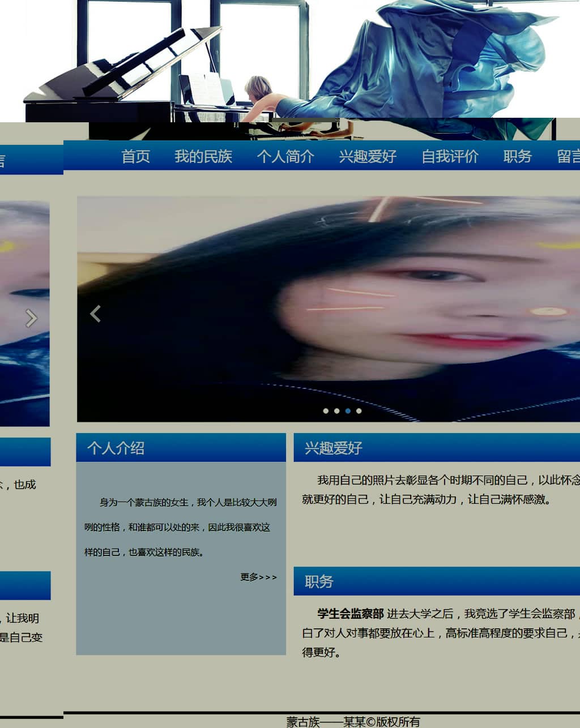Navigate to 自我评价 menu item
Screen dimensions: 580x728
click(450, 156)
